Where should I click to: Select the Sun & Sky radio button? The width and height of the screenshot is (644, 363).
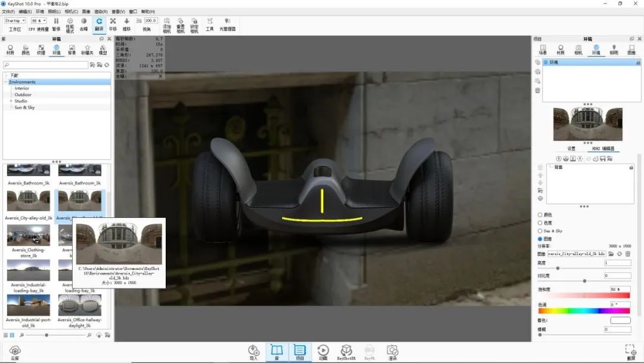[x=540, y=230]
